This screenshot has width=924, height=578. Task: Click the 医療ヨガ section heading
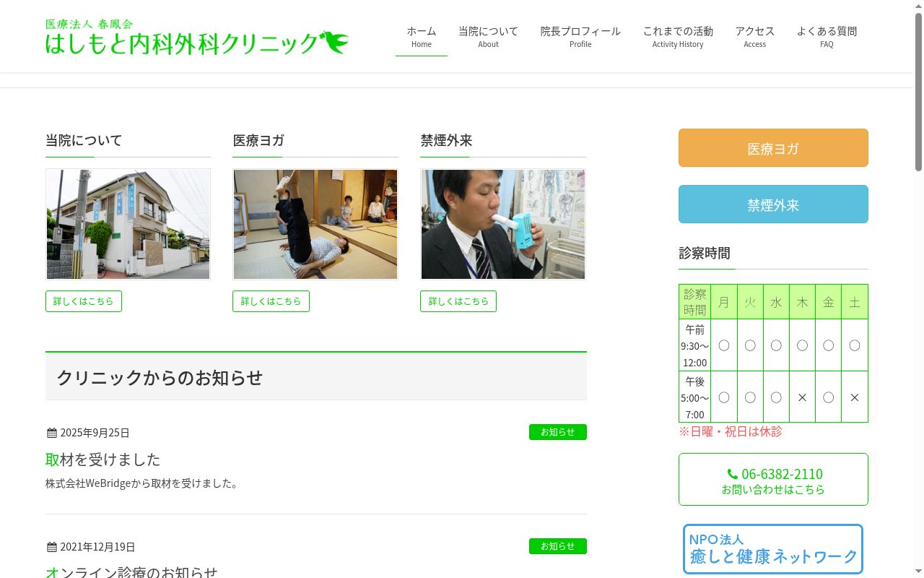tap(258, 140)
